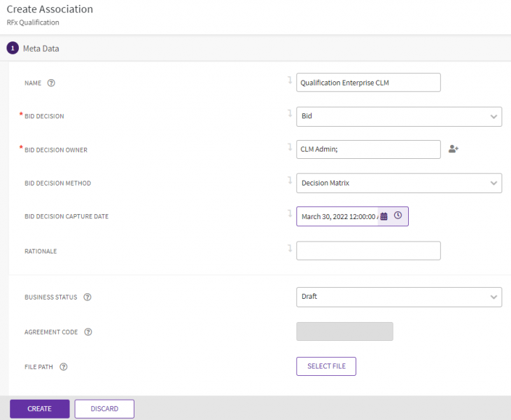This screenshot has height=420, width=511.
Task: Expand the Business Status dropdown
Action: click(493, 297)
